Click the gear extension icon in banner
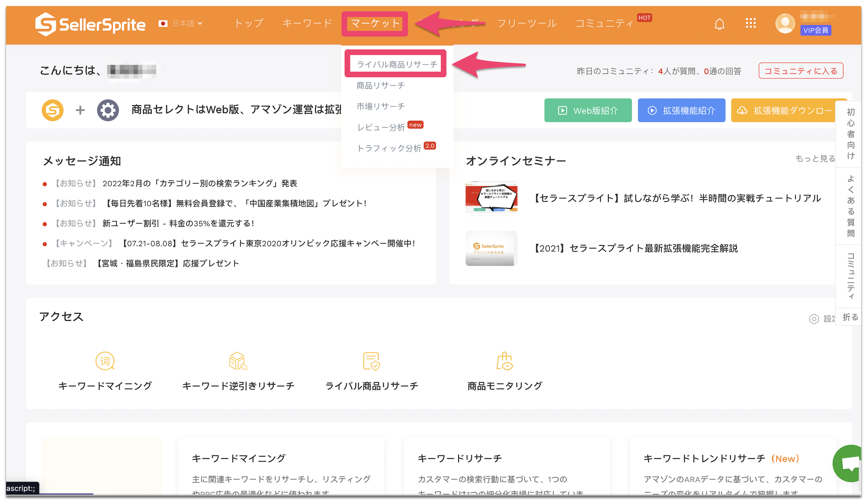The height and width of the screenshot is (503, 868). pyautogui.click(x=108, y=110)
